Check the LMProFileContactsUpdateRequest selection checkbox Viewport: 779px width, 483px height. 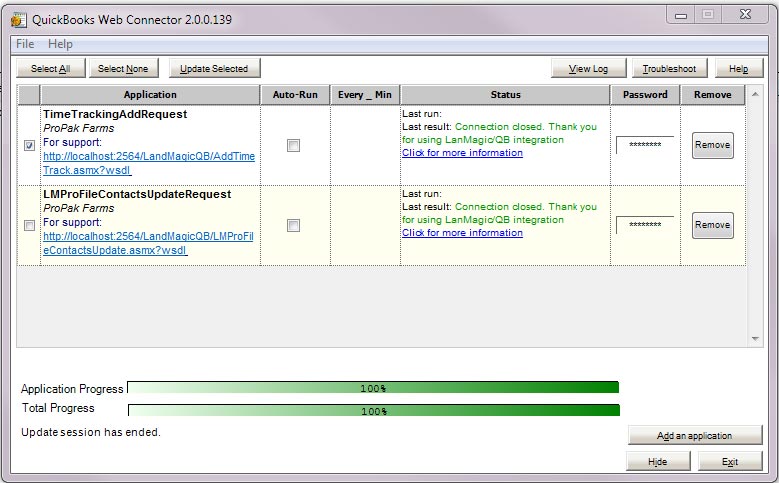[x=29, y=226]
